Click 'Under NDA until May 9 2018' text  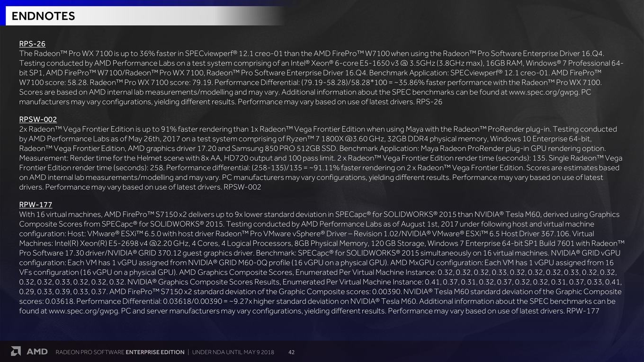233,352
